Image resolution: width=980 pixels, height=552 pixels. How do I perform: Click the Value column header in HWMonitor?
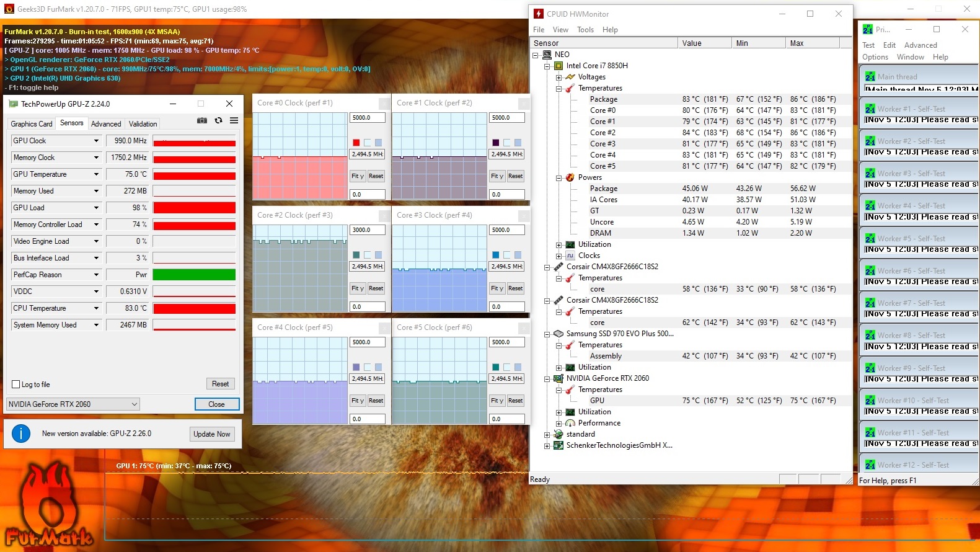click(x=704, y=43)
